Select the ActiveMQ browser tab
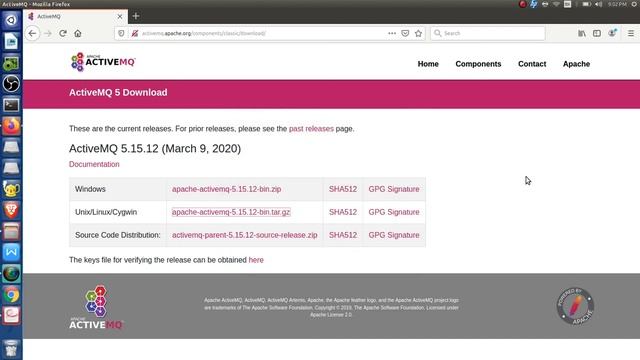 (76, 16)
